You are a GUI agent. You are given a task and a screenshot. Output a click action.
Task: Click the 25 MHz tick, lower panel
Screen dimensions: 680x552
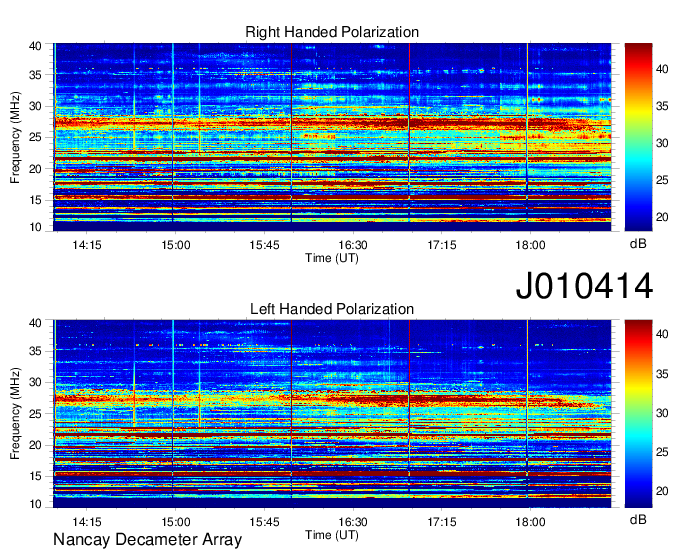pos(35,414)
